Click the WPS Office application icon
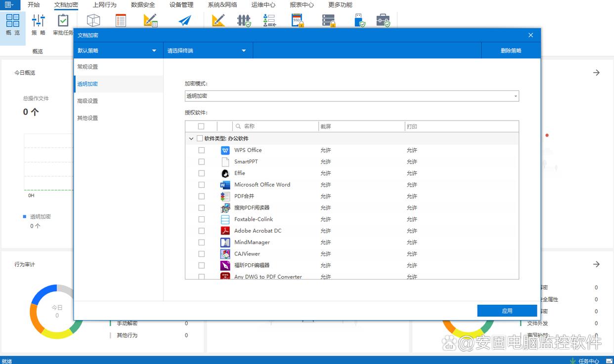 click(x=225, y=150)
